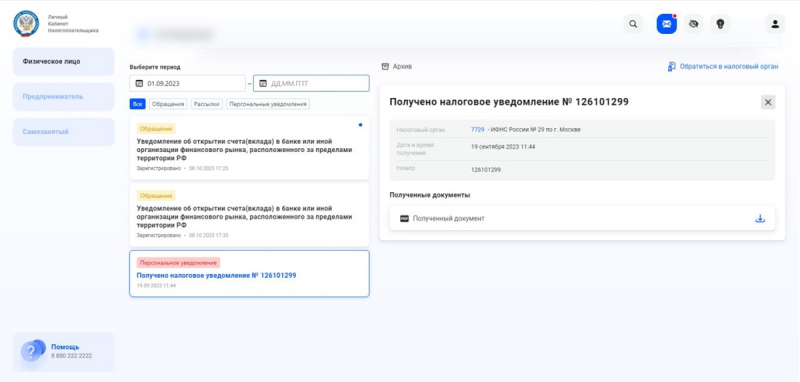The width and height of the screenshot is (800, 382).
Task: Click Обратиться в налоговый орган link
Action: (x=729, y=66)
